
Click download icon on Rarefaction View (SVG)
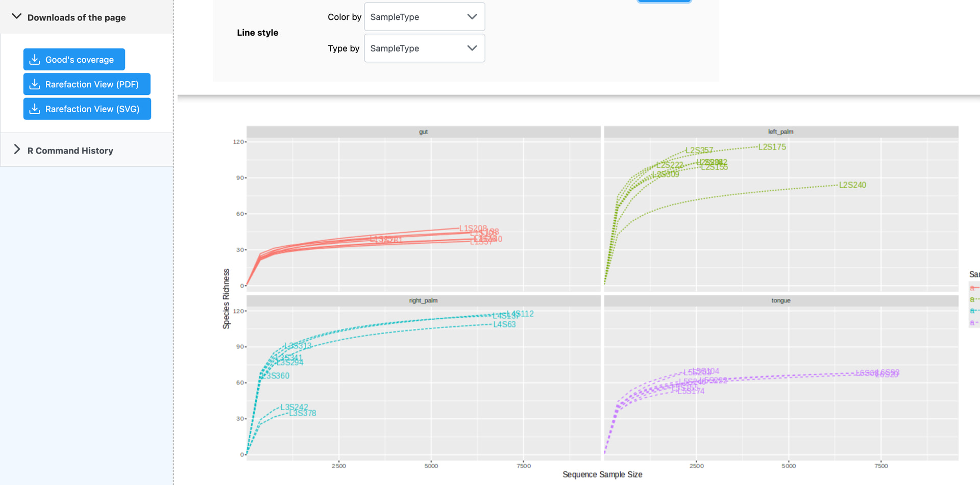pos(35,109)
